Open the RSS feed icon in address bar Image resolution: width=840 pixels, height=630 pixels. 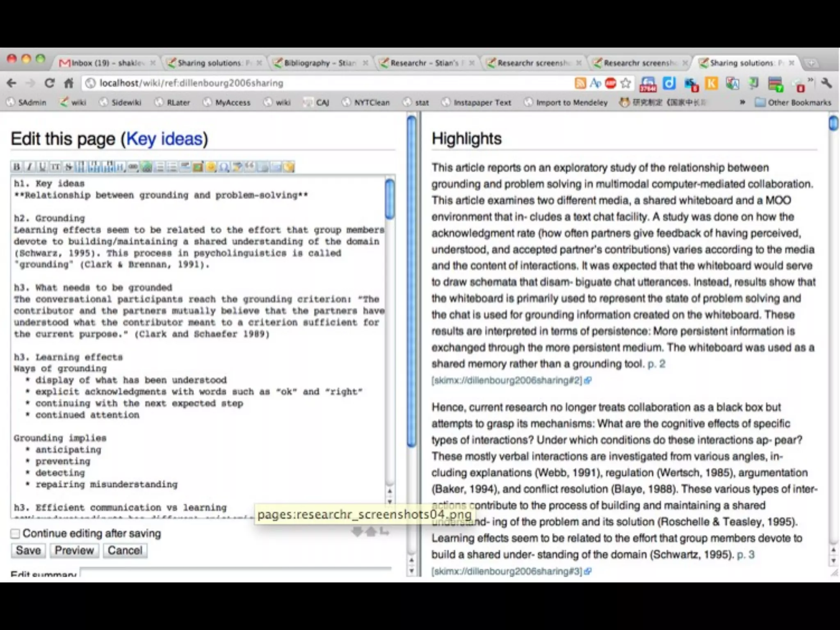pyautogui.click(x=580, y=83)
